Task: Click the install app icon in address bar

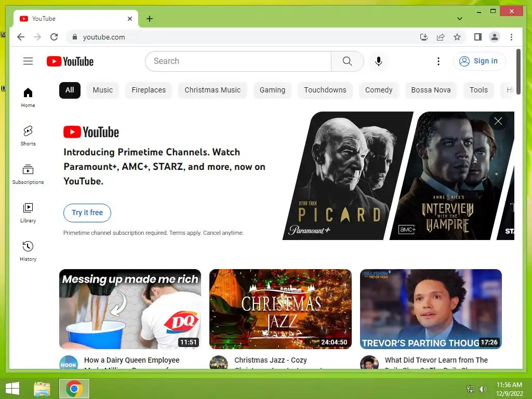Action: 424,37
